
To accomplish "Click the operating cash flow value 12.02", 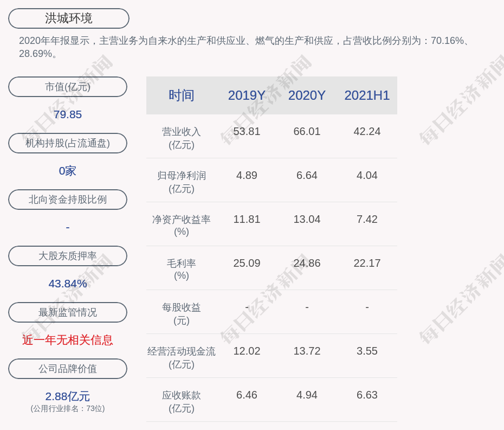I will pyautogui.click(x=247, y=351).
